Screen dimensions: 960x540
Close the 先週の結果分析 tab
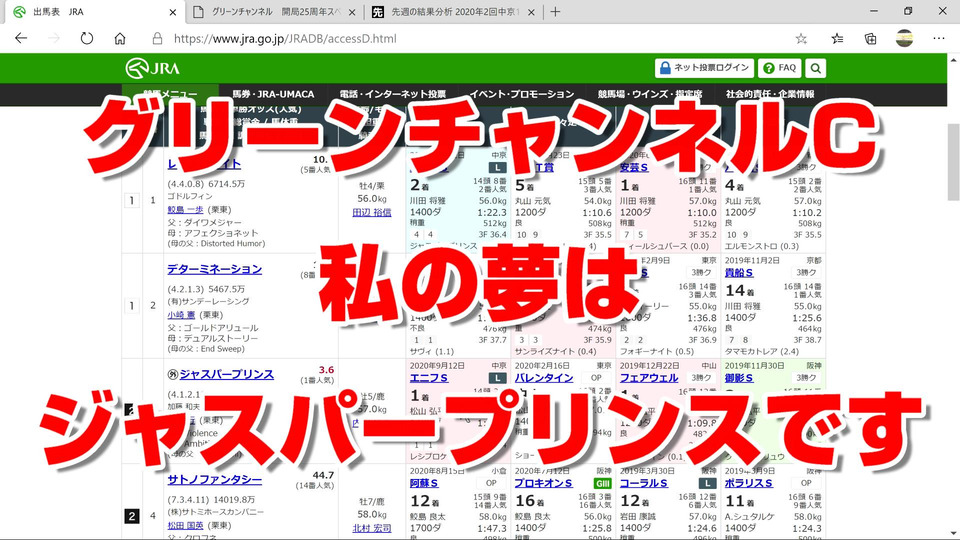tap(531, 12)
